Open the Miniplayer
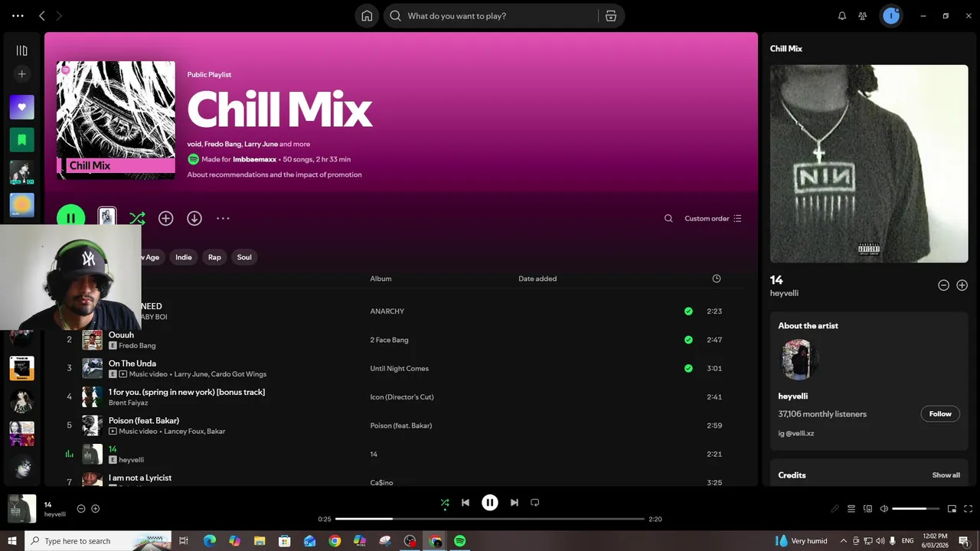Image resolution: width=980 pixels, height=551 pixels. tap(952, 509)
